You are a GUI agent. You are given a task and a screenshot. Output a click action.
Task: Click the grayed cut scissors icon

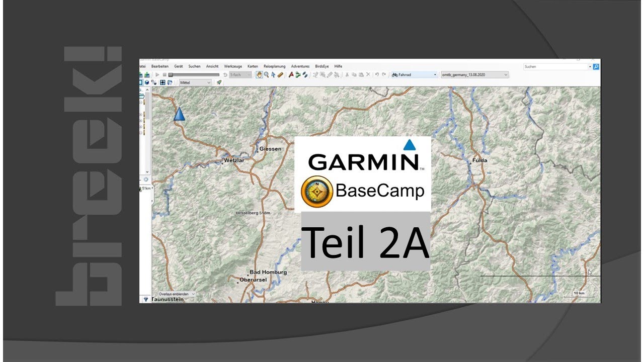pos(347,75)
